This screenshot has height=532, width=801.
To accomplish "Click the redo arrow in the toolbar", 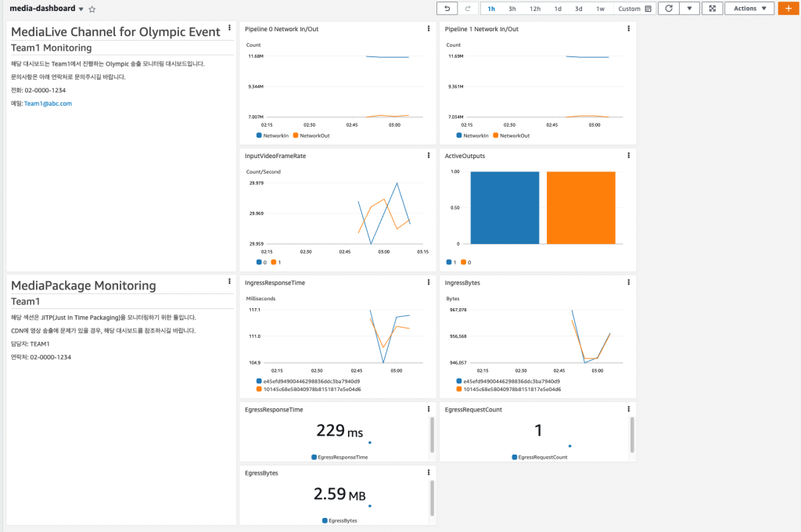I will [x=468, y=8].
